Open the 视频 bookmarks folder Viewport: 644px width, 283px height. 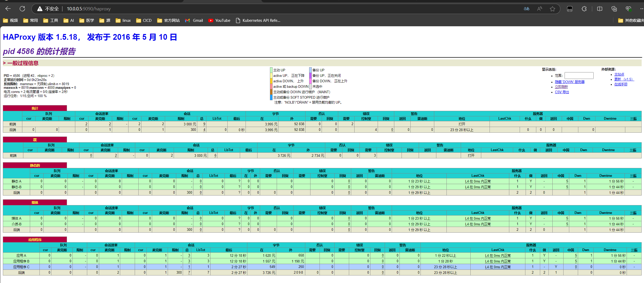[10, 21]
